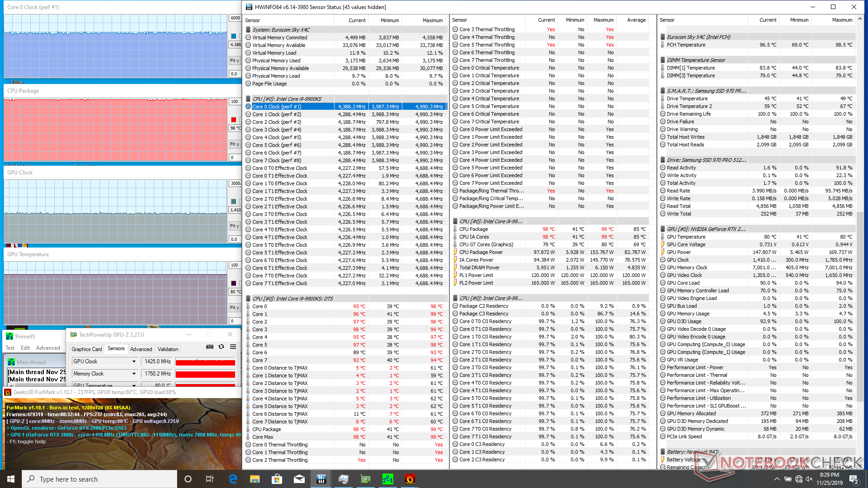This screenshot has height=488, width=868.
Task: Click the taskbar clock showing 8:29 PM
Action: [829, 479]
